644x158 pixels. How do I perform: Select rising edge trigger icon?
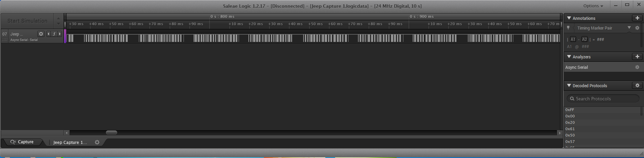[x=54, y=34]
